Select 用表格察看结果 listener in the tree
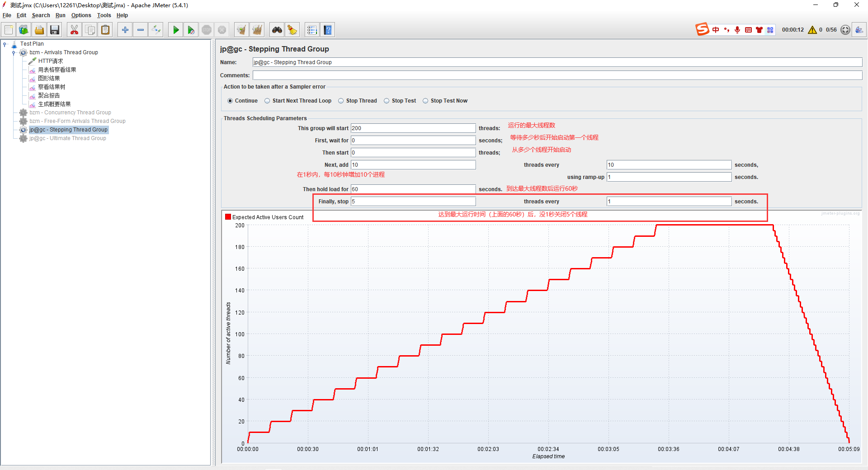This screenshot has width=868, height=470. pos(57,70)
